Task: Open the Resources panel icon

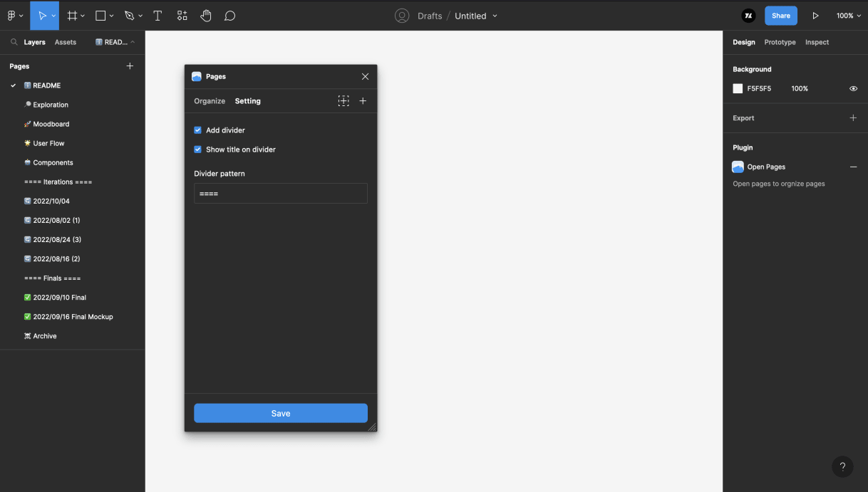Action: coord(182,15)
